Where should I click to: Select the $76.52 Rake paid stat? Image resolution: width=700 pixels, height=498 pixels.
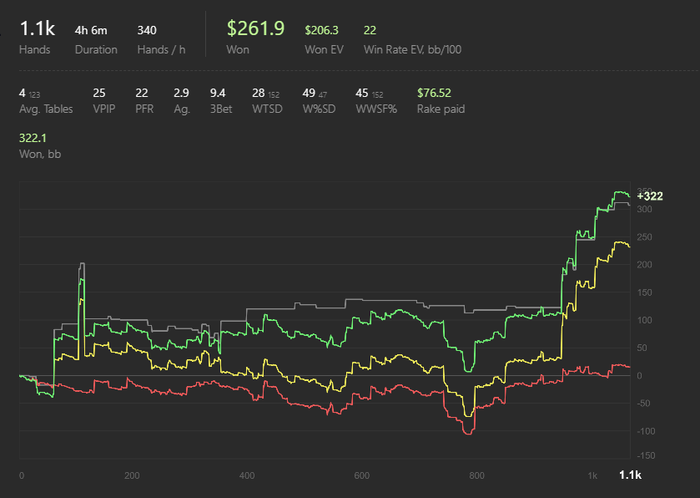441,100
